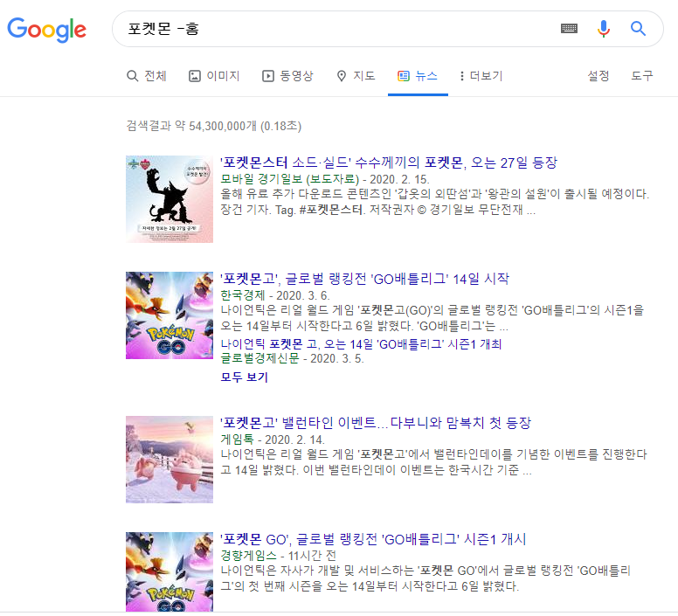This screenshot has width=678, height=616.
Task: Click the 모두 보기 link
Action: pyautogui.click(x=245, y=377)
